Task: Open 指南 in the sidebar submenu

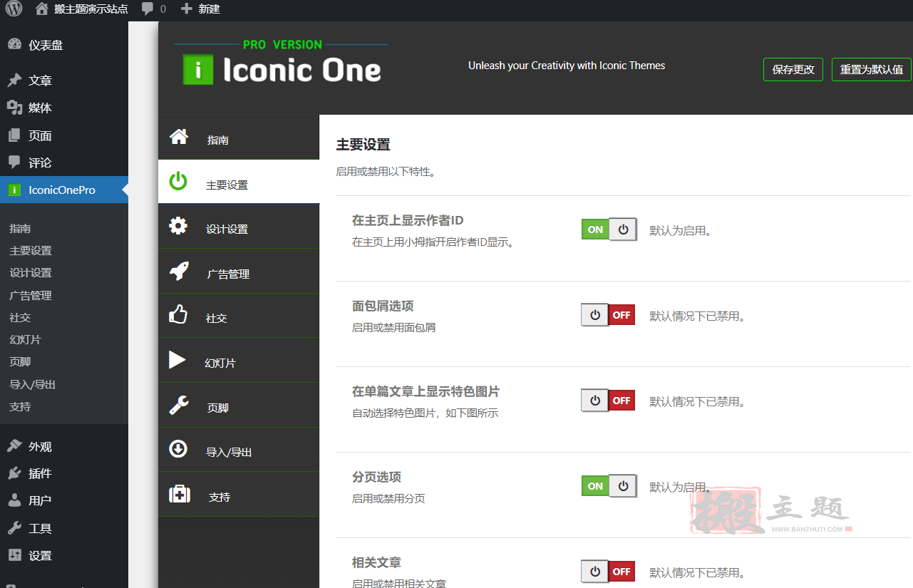Action: point(20,228)
